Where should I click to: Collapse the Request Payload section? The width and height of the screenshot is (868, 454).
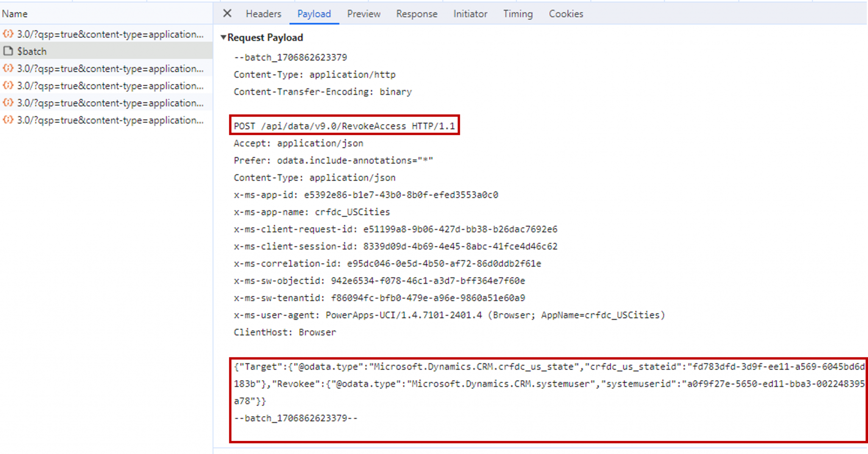click(223, 38)
